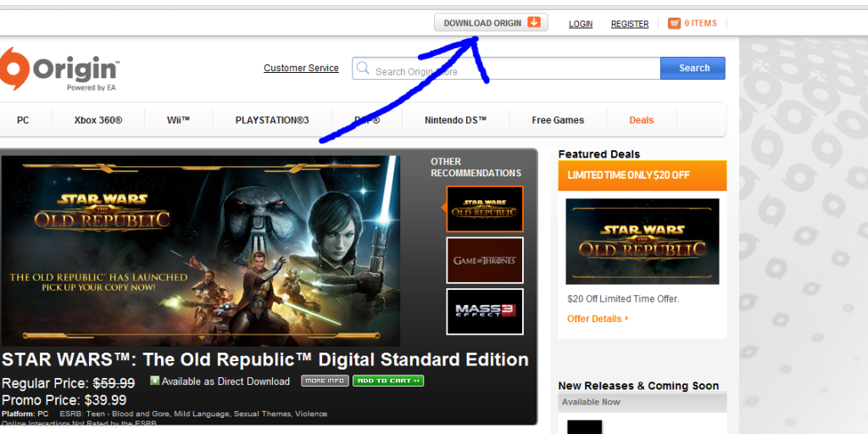
Task: Open the Customer Service link
Action: 301,68
